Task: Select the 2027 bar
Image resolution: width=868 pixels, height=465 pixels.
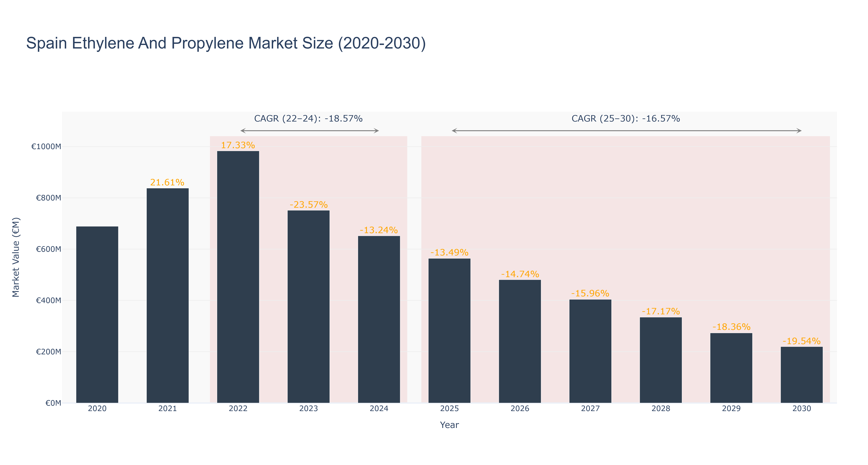Action: (x=590, y=351)
